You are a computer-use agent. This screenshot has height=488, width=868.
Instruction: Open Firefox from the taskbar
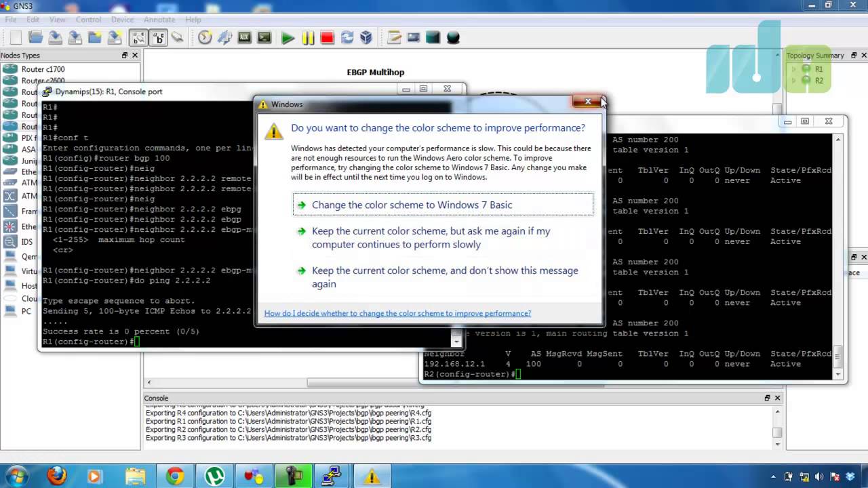(56, 476)
